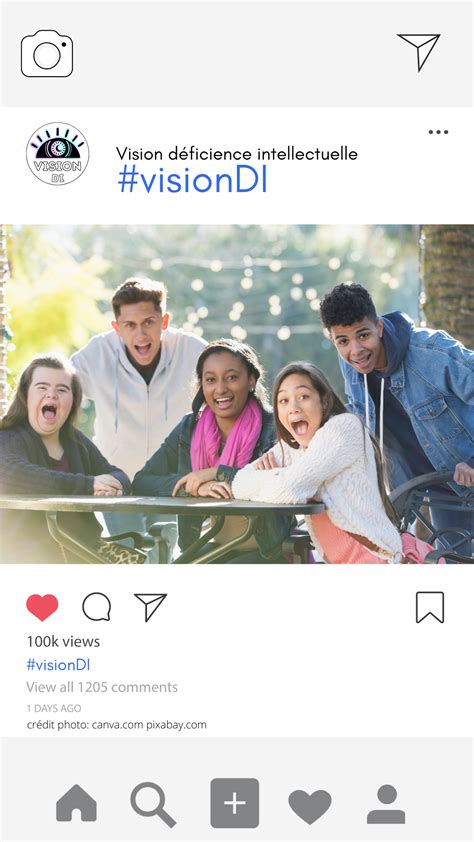474x842 pixels.
Task: Open direct messages paper plane icon at top
Action: (x=419, y=52)
